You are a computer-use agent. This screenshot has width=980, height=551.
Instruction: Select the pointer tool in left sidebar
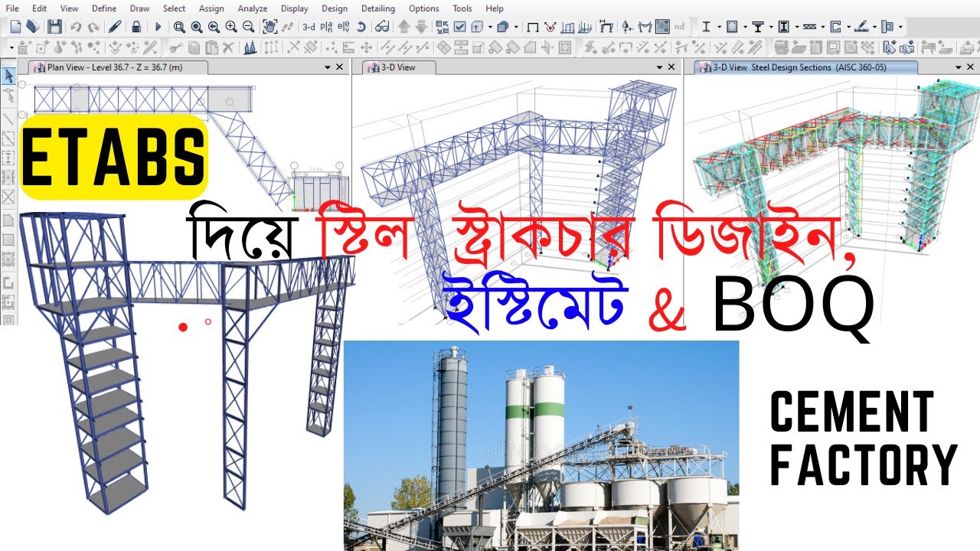click(8, 77)
